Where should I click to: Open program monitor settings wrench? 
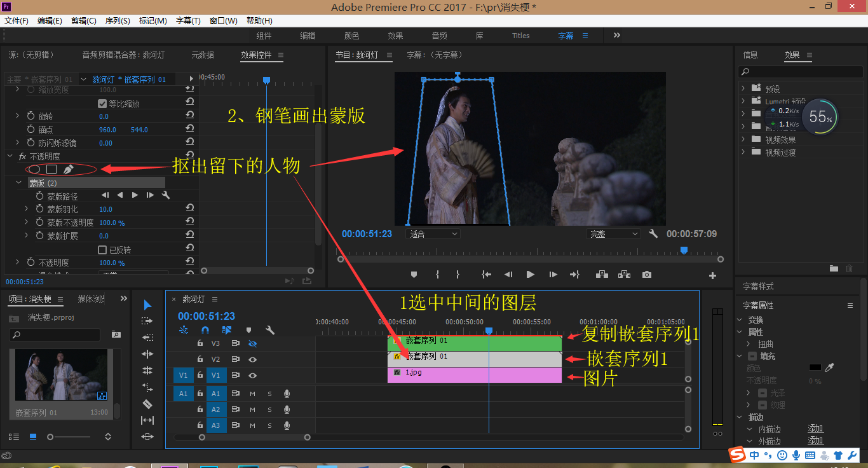tap(653, 234)
